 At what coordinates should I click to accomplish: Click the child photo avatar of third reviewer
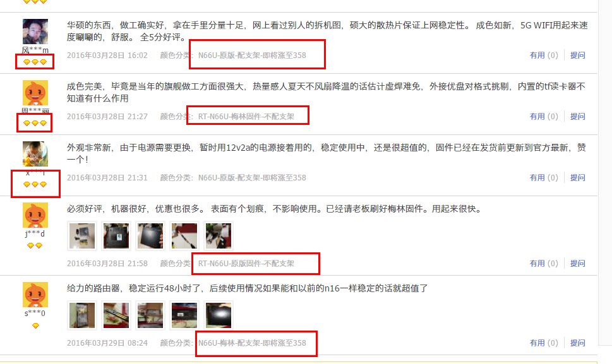pyautogui.click(x=35, y=153)
